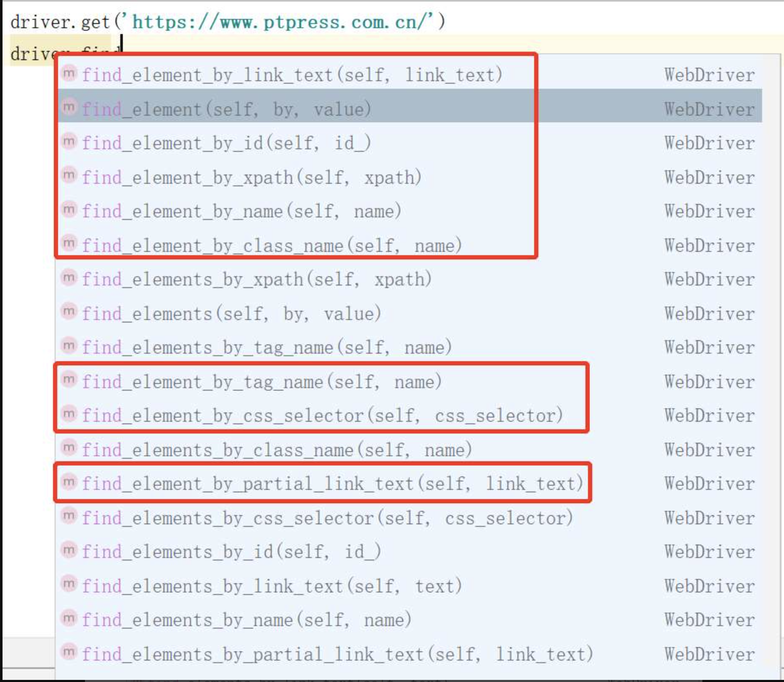The width and height of the screenshot is (784, 682).
Task: Select find_elements_by_css_selector suggestion
Action: pyautogui.click(x=410, y=518)
